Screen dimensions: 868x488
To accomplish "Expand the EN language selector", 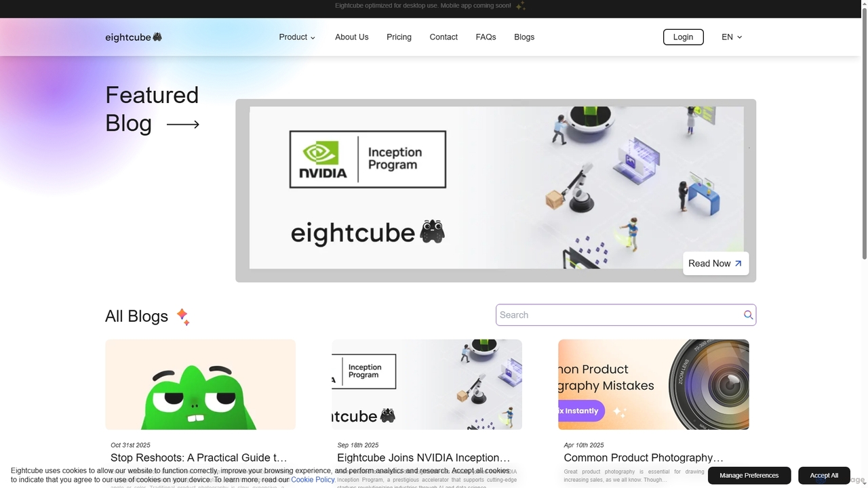I will pyautogui.click(x=732, y=37).
